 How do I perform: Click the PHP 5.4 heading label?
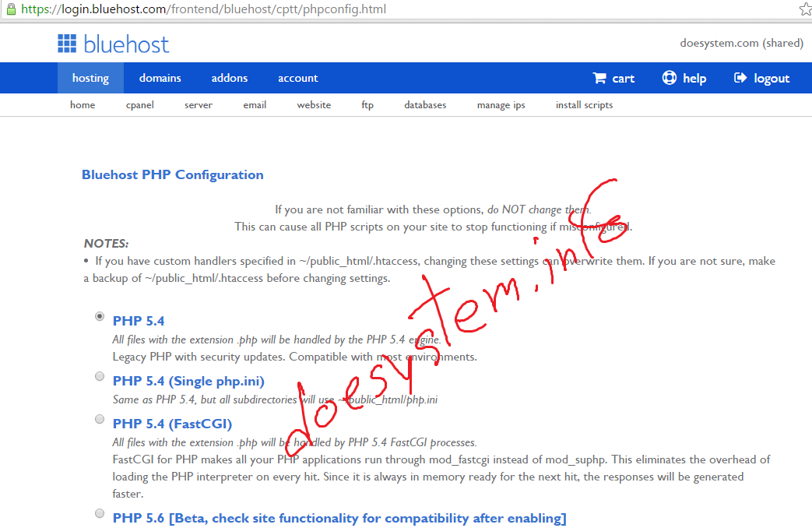pos(139,321)
